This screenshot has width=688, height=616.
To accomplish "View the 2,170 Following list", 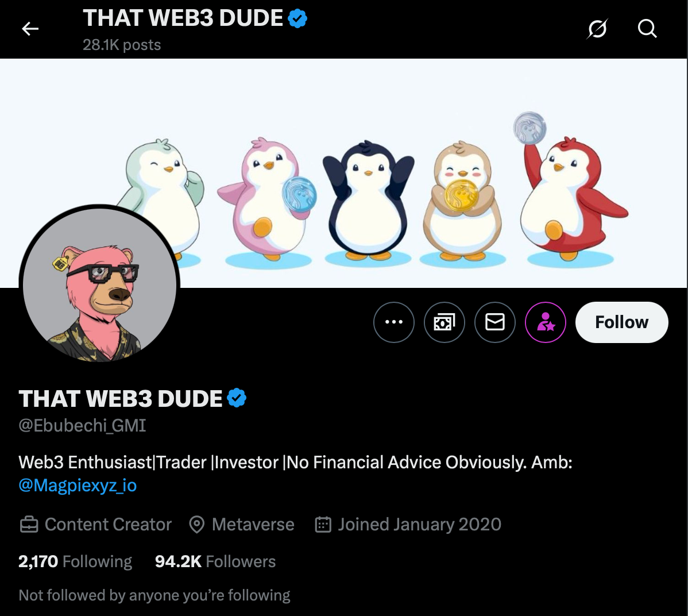I will pos(74,561).
